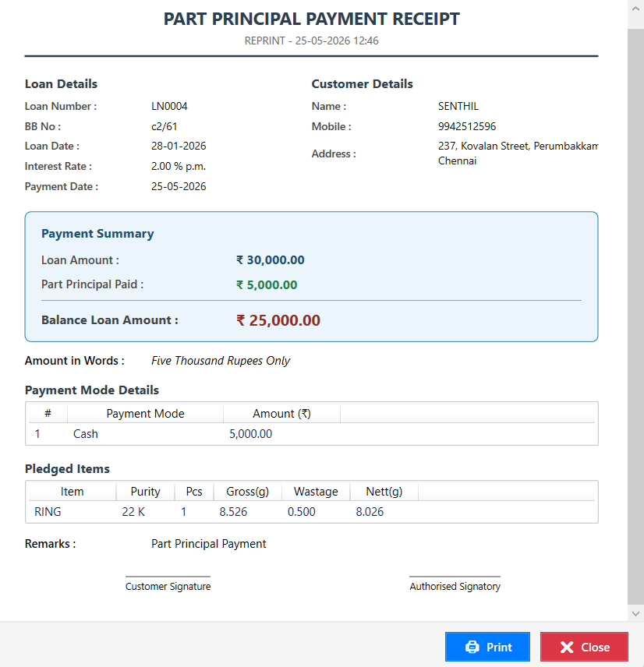Close the receipt dialog
The image size is (644, 667).
(584, 647)
